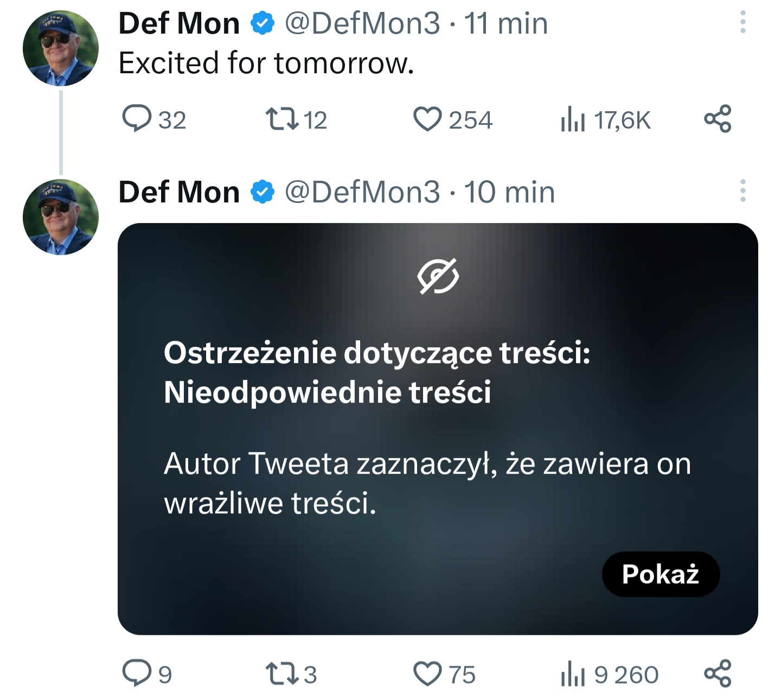
Task: Open more options for the 10 min tweet
Action: [x=742, y=191]
